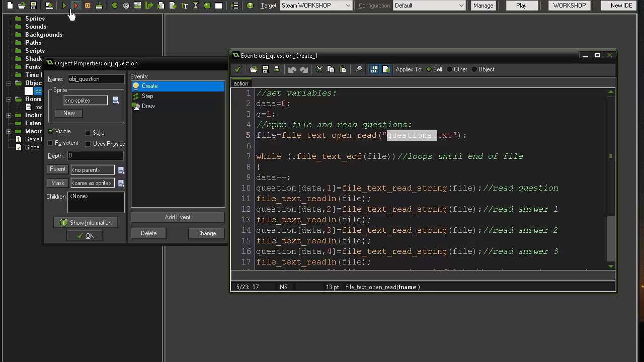
Task: Run in debug mode with the orange play icon
Action: click(x=76, y=6)
